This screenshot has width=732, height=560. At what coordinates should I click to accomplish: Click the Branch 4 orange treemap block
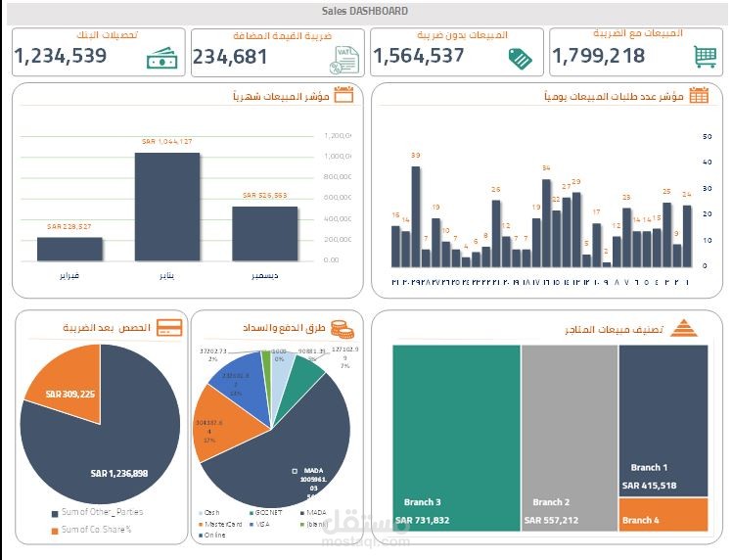(663, 514)
